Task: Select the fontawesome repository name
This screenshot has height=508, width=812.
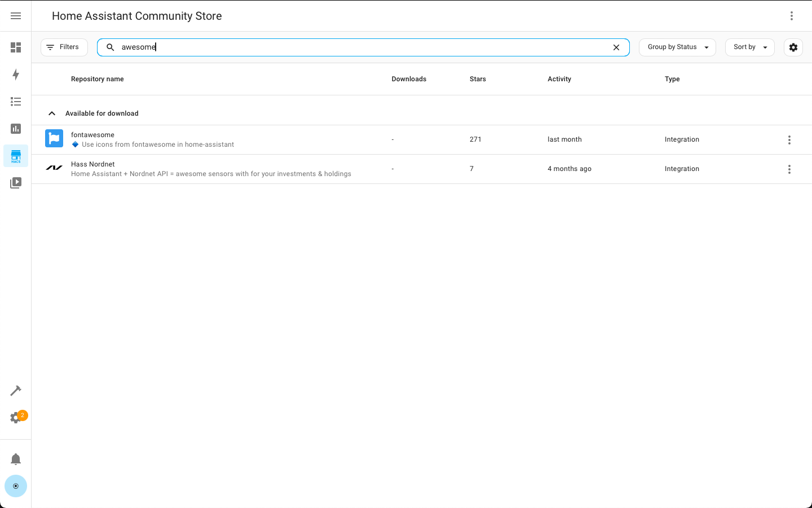Action: pos(92,135)
